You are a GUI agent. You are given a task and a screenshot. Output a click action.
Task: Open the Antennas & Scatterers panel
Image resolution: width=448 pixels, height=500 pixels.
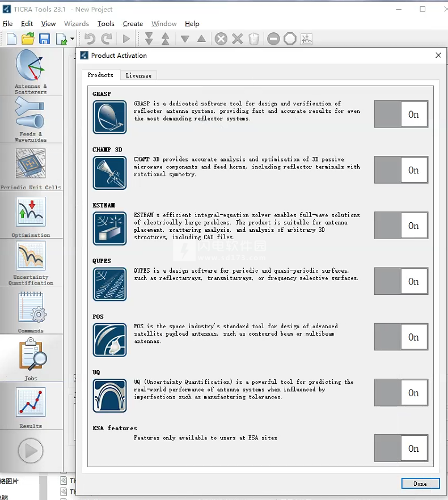tap(31, 71)
